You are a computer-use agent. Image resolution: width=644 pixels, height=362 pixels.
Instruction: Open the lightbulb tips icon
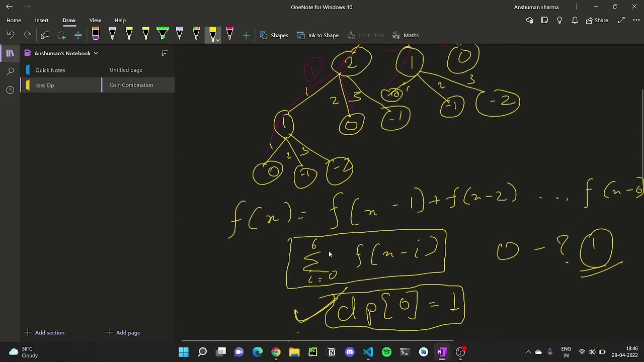pyautogui.click(x=559, y=20)
